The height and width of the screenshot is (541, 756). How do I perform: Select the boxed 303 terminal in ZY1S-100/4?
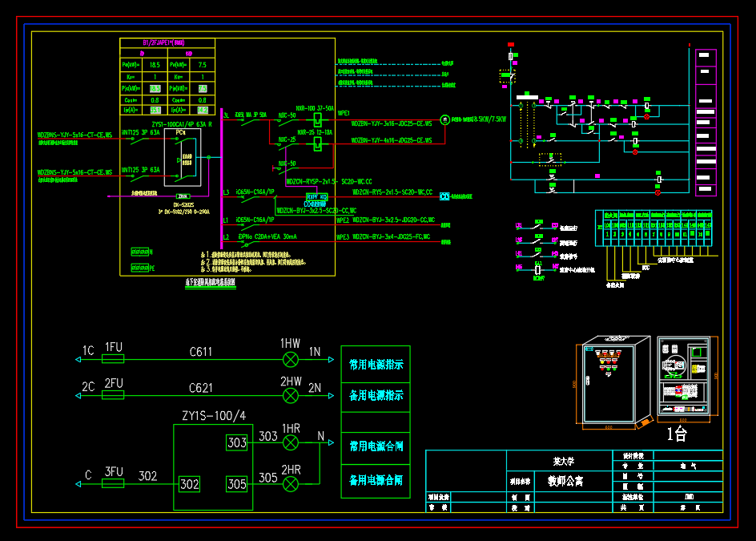coord(237,442)
